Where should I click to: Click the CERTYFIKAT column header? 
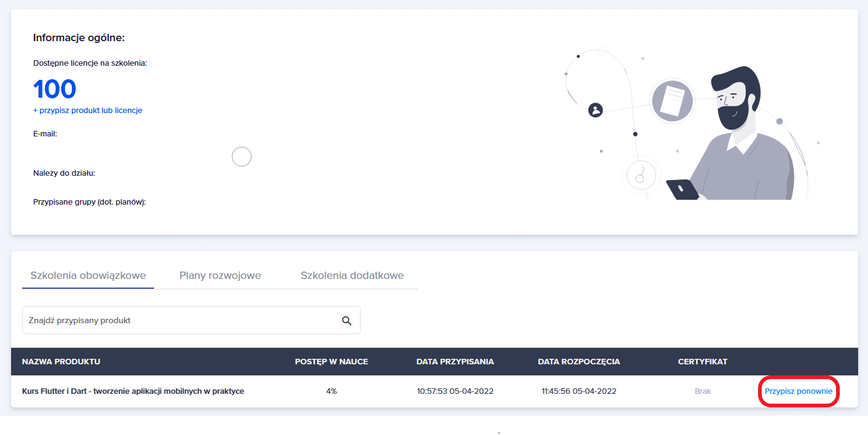pyautogui.click(x=702, y=362)
